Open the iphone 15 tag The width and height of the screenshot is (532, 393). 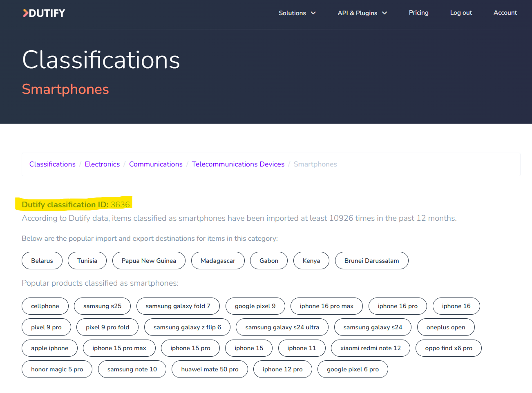coord(249,348)
